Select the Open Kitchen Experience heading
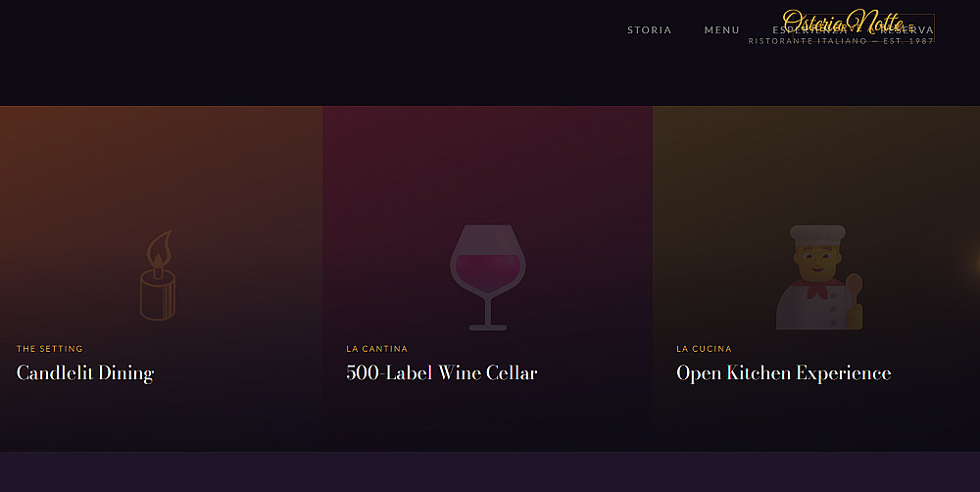The width and height of the screenshot is (980, 492). coord(783,373)
